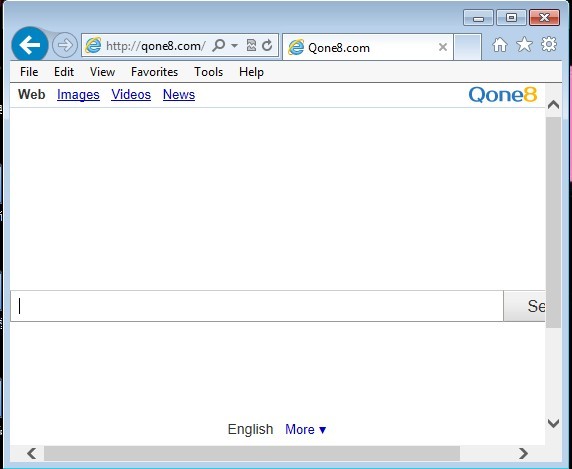
Task: Refresh the qone8.com page
Action: click(x=267, y=45)
